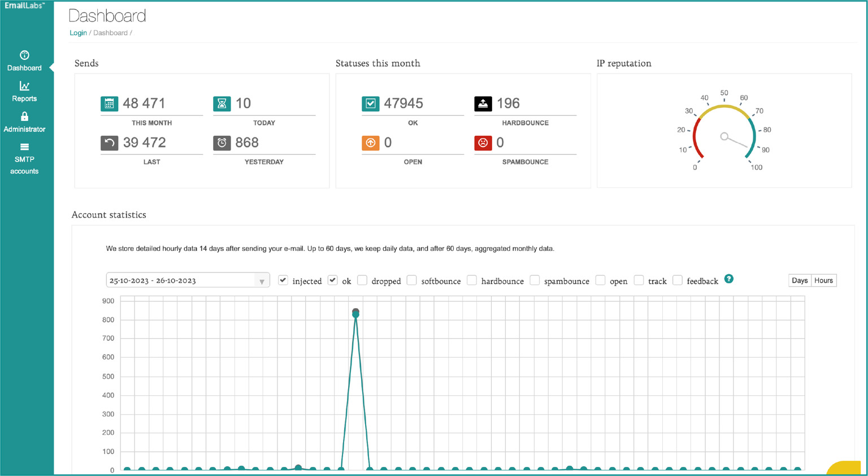Viewport: 868px width, 476px height.
Task: Click the 39 472 last month value
Action: [145, 142]
